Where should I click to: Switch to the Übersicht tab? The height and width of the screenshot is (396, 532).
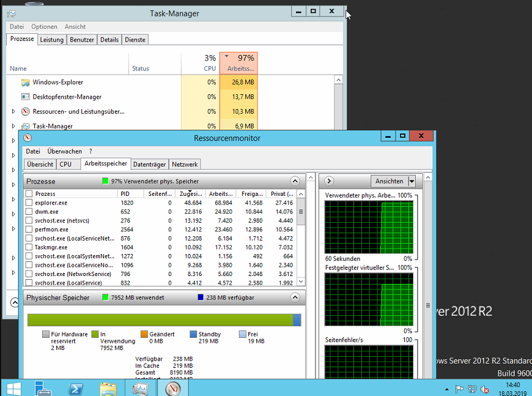40,165
